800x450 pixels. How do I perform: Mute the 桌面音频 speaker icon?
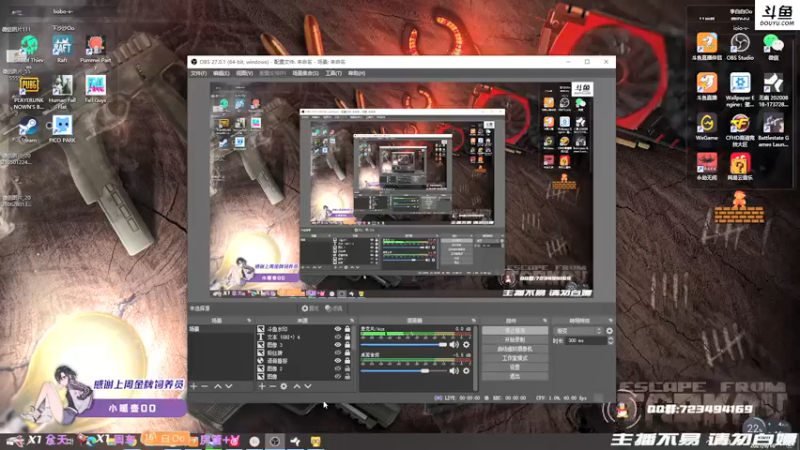pyautogui.click(x=454, y=371)
